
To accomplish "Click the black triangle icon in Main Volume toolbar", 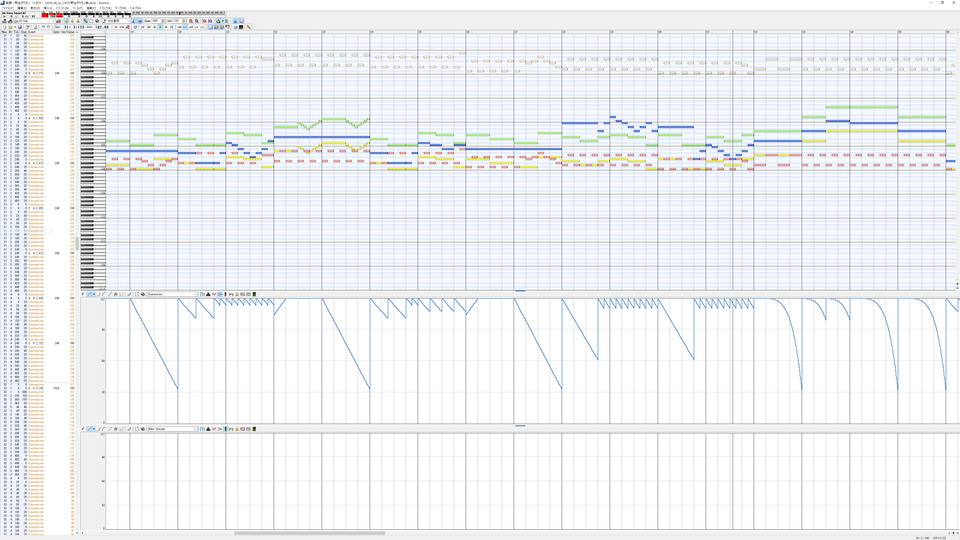I will (208, 429).
